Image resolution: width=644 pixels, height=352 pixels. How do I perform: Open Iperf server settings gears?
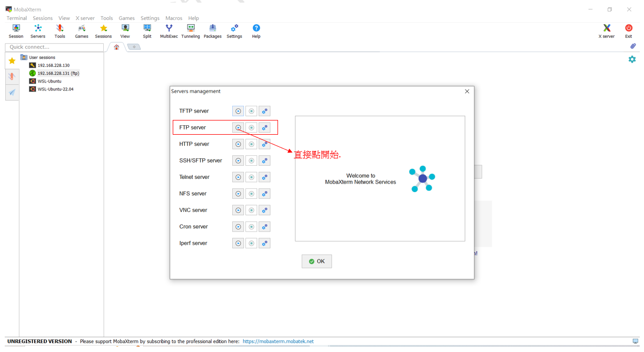click(264, 244)
